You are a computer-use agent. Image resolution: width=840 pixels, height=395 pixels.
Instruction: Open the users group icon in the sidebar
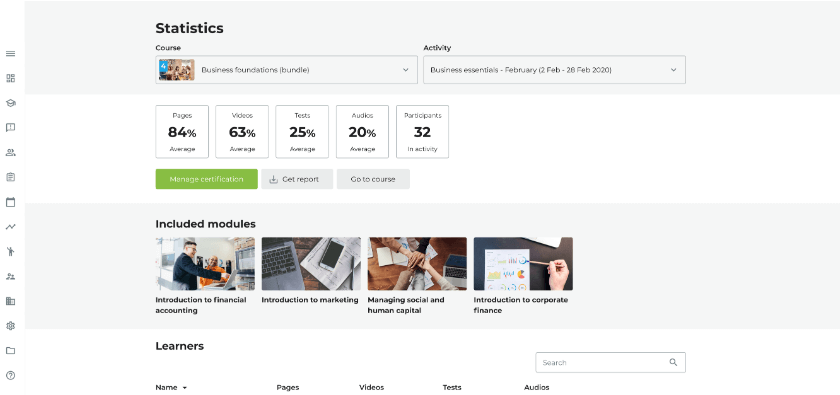coord(10,152)
